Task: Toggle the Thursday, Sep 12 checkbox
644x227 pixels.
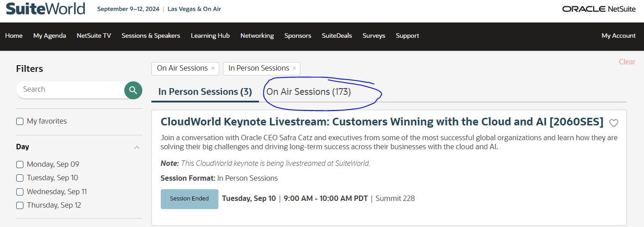Action: click(x=20, y=205)
